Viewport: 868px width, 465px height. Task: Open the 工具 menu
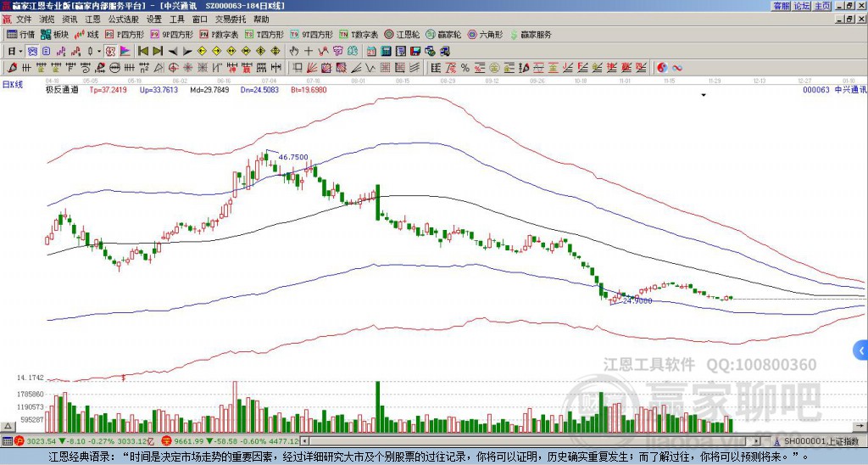176,20
